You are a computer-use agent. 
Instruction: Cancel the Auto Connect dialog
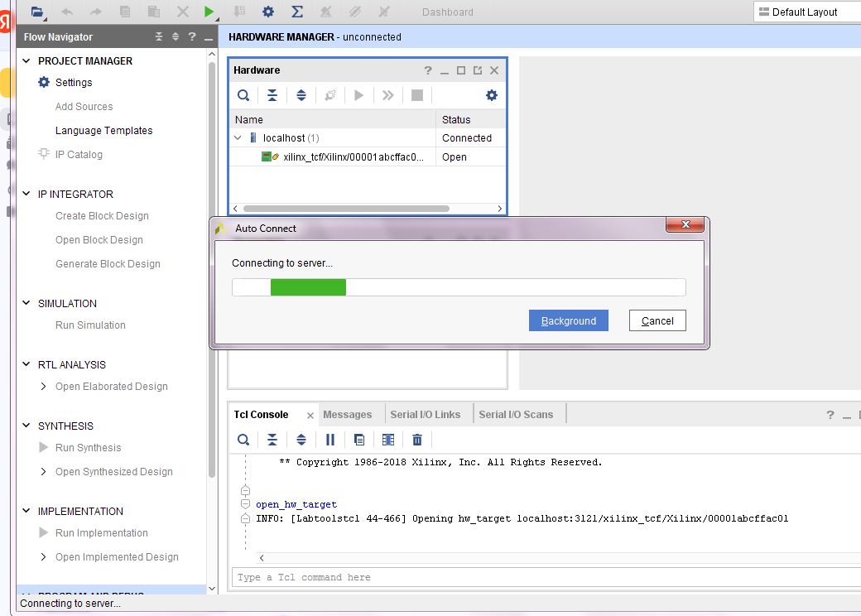pos(657,320)
